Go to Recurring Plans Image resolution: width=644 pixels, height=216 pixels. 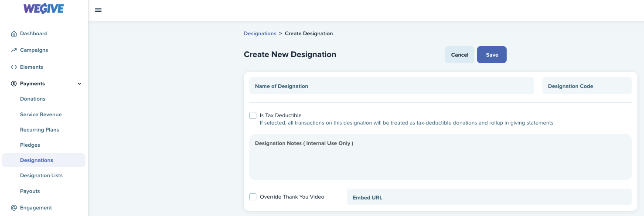(40, 130)
